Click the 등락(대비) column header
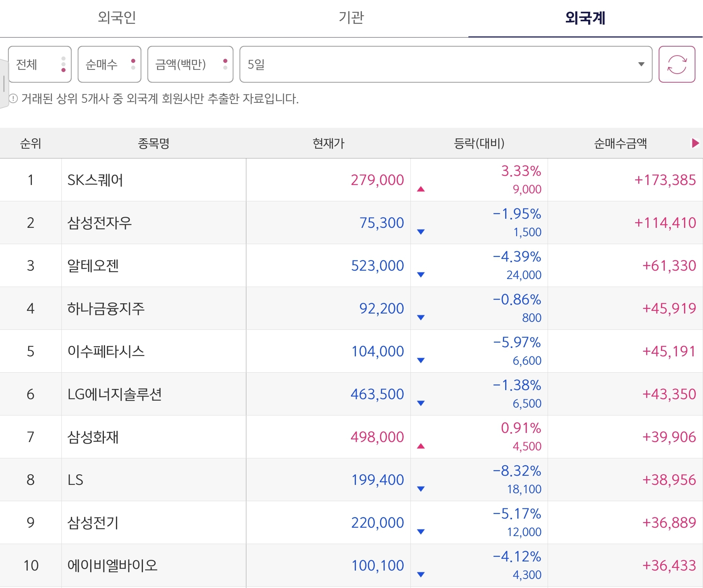 pos(479,143)
